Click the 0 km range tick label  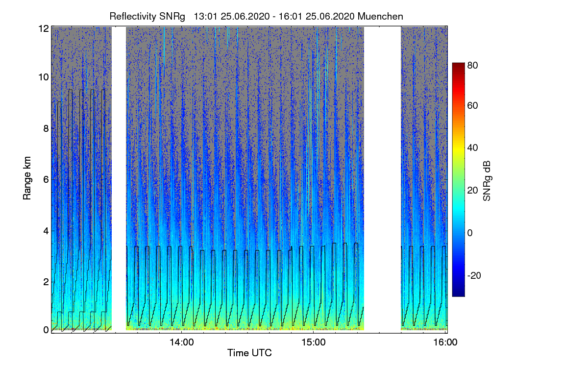[x=46, y=330]
